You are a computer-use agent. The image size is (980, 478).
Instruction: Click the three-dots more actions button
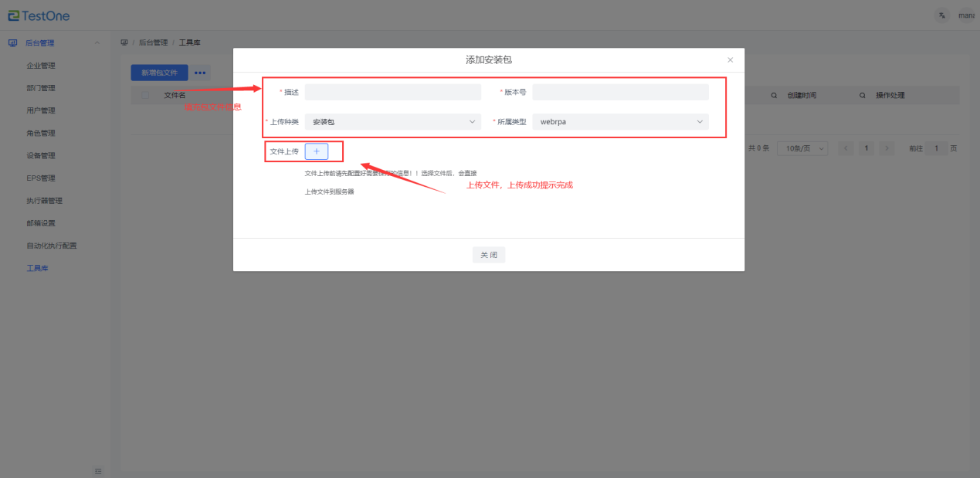201,73
